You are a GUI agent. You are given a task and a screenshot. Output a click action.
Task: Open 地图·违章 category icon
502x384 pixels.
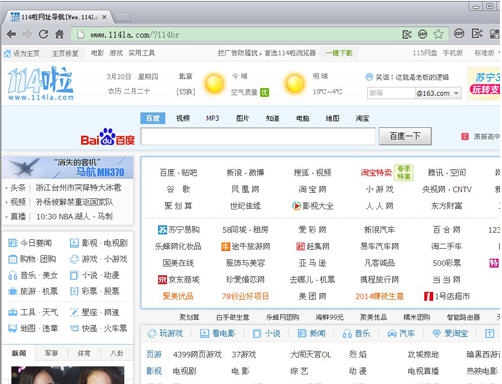coord(12,328)
